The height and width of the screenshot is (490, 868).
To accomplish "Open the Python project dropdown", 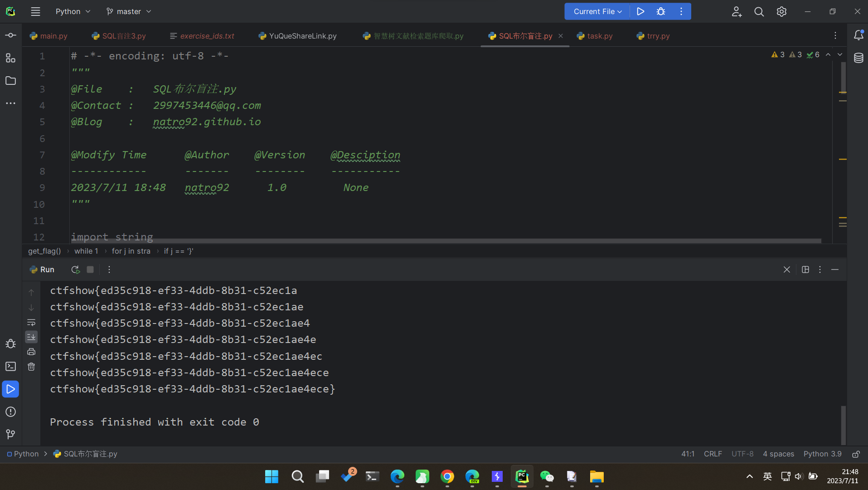I will [x=73, y=11].
